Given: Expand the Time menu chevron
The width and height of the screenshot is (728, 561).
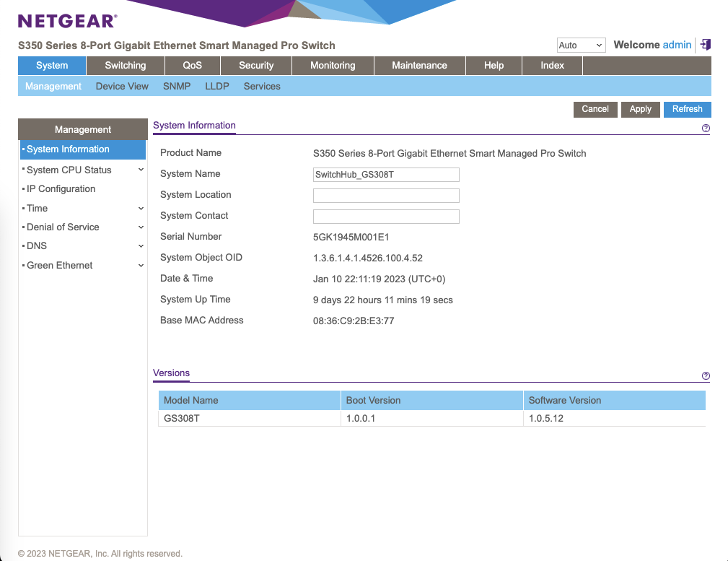Looking at the screenshot, I should [x=141, y=209].
